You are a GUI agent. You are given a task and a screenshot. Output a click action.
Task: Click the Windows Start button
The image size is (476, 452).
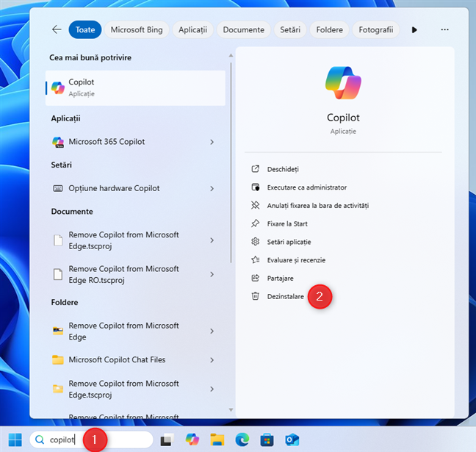tap(15, 440)
